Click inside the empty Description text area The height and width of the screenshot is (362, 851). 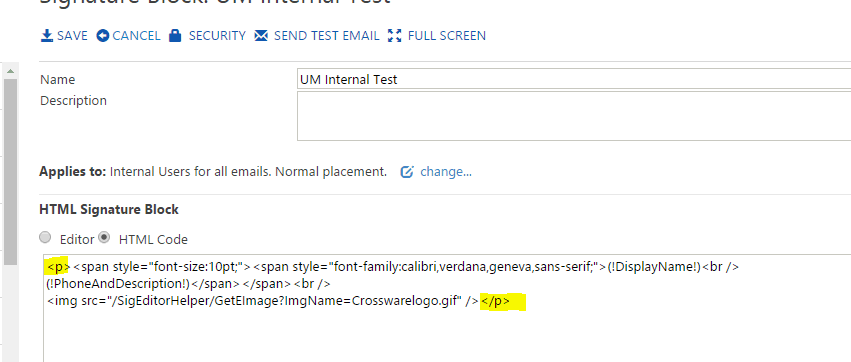574,116
